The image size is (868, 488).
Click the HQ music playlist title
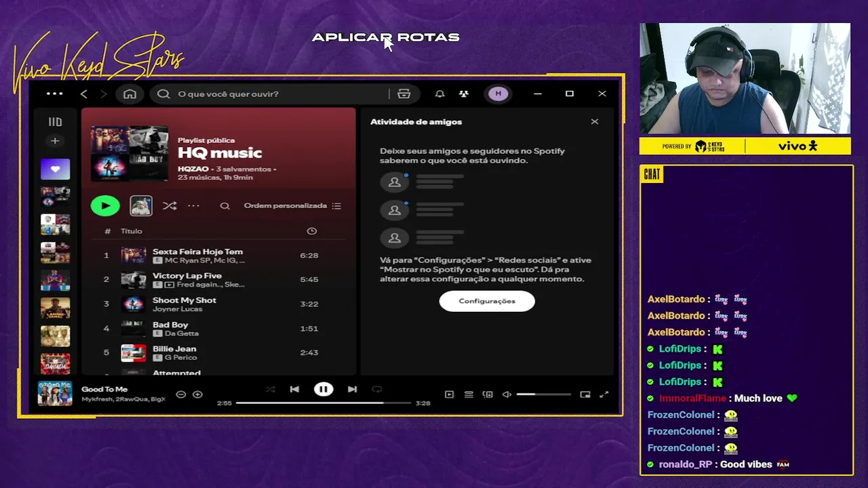click(220, 153)
